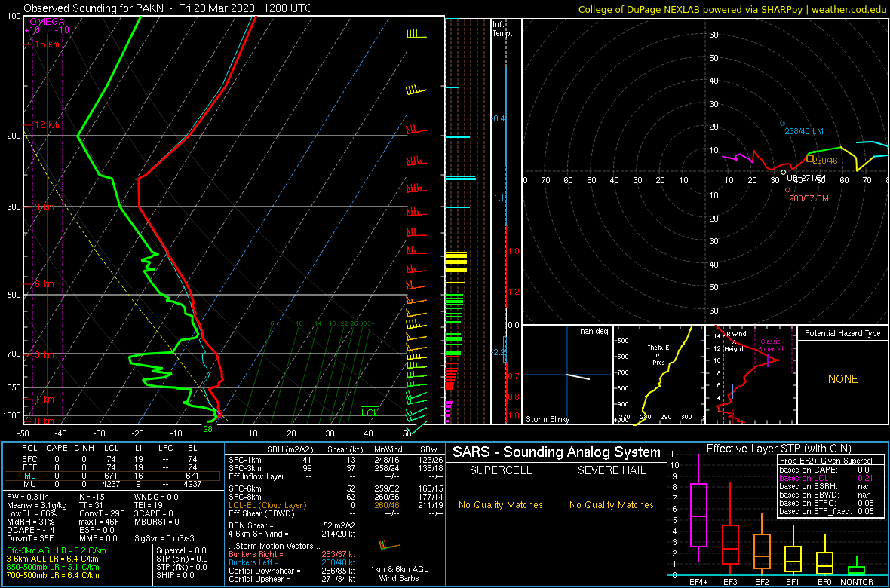Click the DownT = 35F value
The width and height of the screenshot is (890, 588).
pyautogui.click(x=30, y=538)
